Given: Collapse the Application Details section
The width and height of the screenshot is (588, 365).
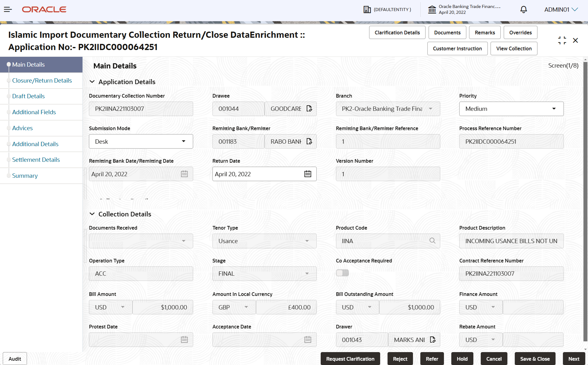Looking at the screenshot, I should (x=92, y=82).
